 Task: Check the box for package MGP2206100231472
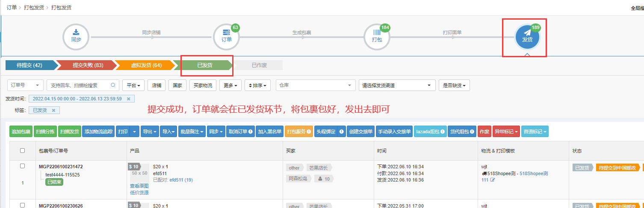coord(23,166)
